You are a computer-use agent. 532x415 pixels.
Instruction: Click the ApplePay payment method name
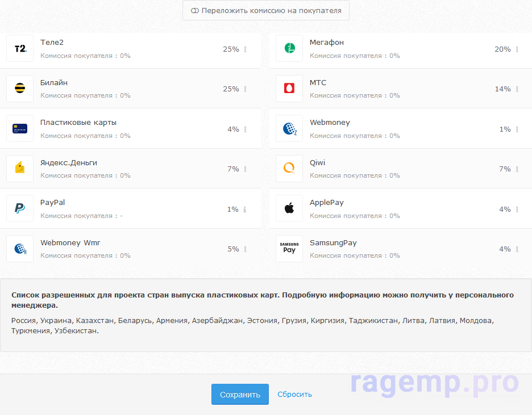point(327,202)
